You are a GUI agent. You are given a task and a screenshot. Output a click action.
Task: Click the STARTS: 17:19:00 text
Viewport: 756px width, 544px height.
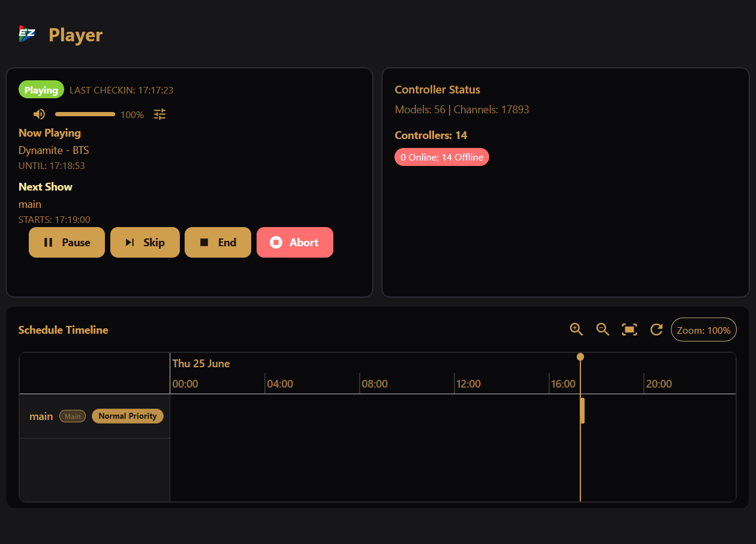point(55,220)
